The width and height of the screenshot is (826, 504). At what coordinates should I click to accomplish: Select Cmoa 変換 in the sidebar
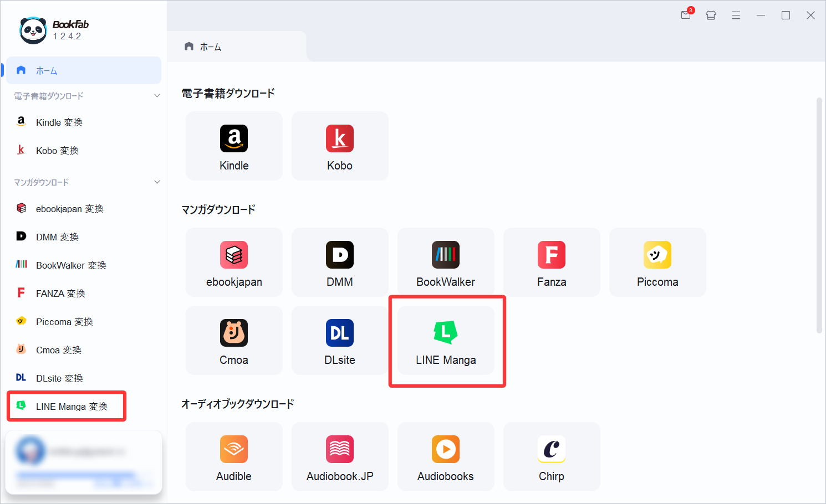coord(84,350)
